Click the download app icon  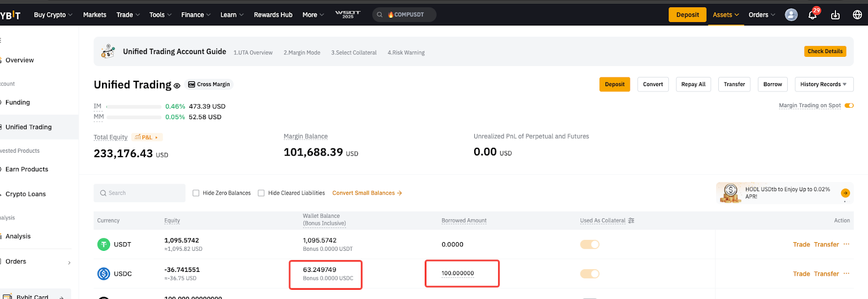(x=835, y=15)
